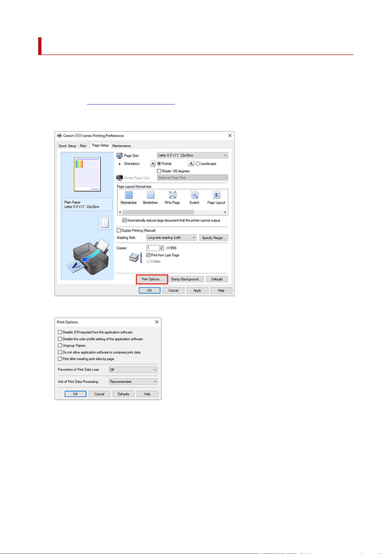Screen dimensions: 392x554
Task: Close the Print Options dialog
Action: (x=157, y=322)
